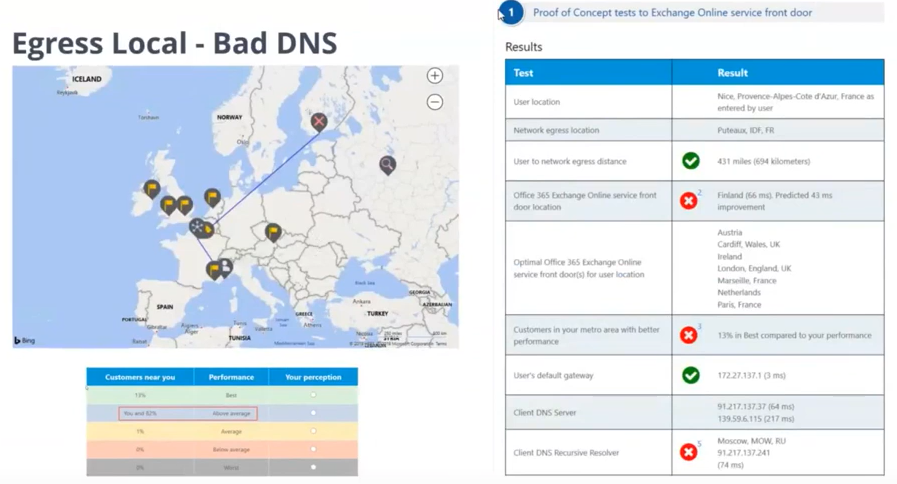Click the Puteaux, IDF, FR result

745,130
